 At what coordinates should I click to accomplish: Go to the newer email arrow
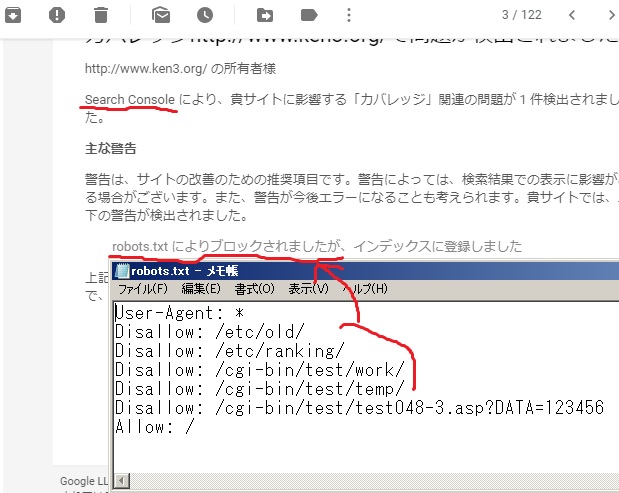click(x=572, y=15)
